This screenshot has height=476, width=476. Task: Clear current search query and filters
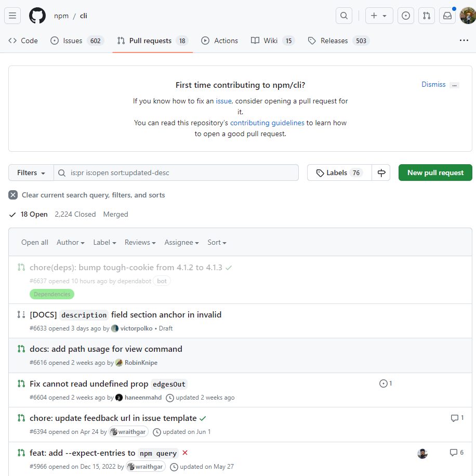[x=86, y=195]
